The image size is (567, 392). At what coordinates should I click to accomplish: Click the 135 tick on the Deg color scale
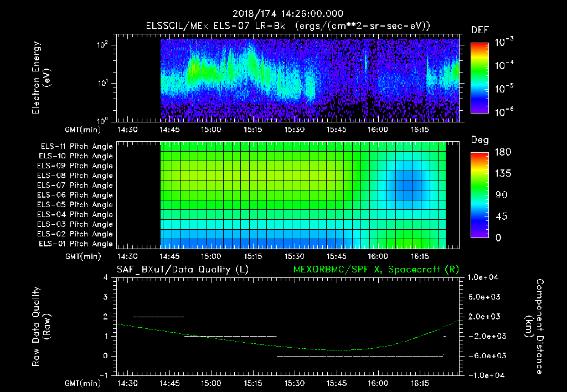point(503,174)
